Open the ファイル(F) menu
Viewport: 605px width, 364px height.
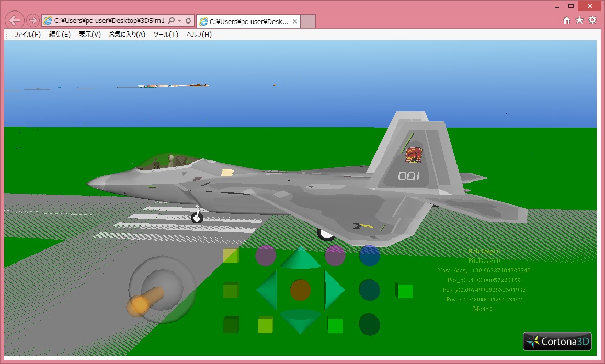tap(27, 35)
